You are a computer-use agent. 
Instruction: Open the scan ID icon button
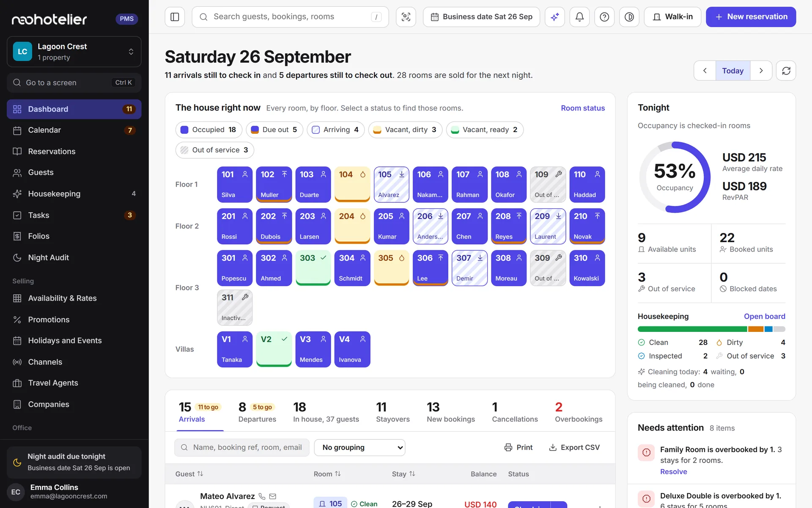[x=406, y=17]
